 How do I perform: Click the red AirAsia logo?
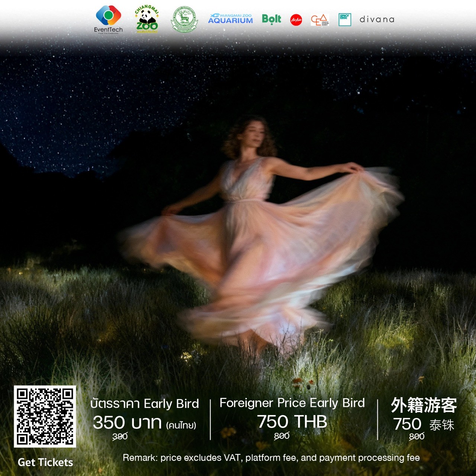pyautogui.click(x=296, y=20)
